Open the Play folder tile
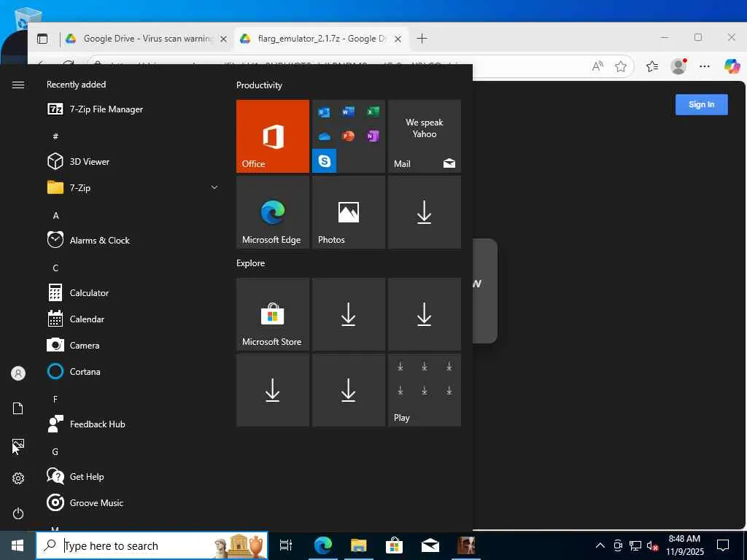The width and height of the screenshot is (747, 560). [x=425, y=390]
